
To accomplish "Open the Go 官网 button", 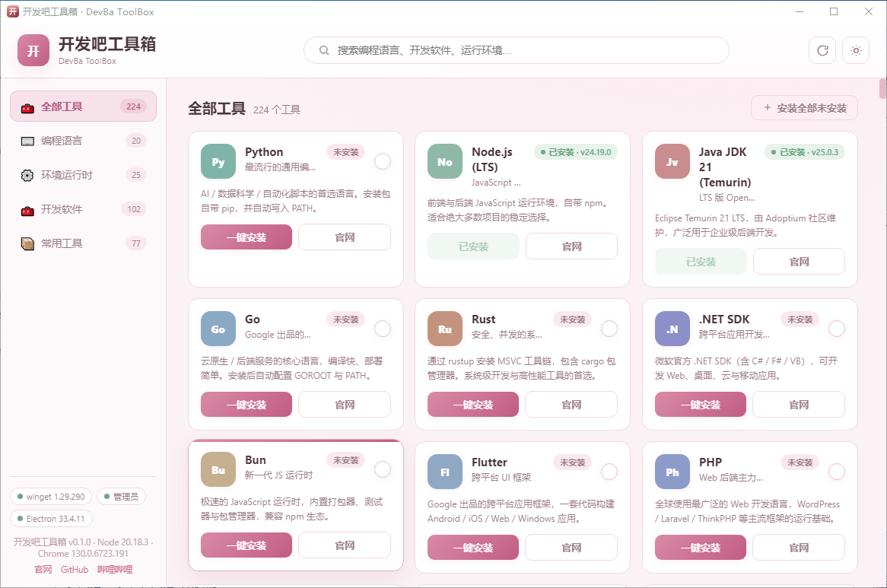I will [345, 405].
